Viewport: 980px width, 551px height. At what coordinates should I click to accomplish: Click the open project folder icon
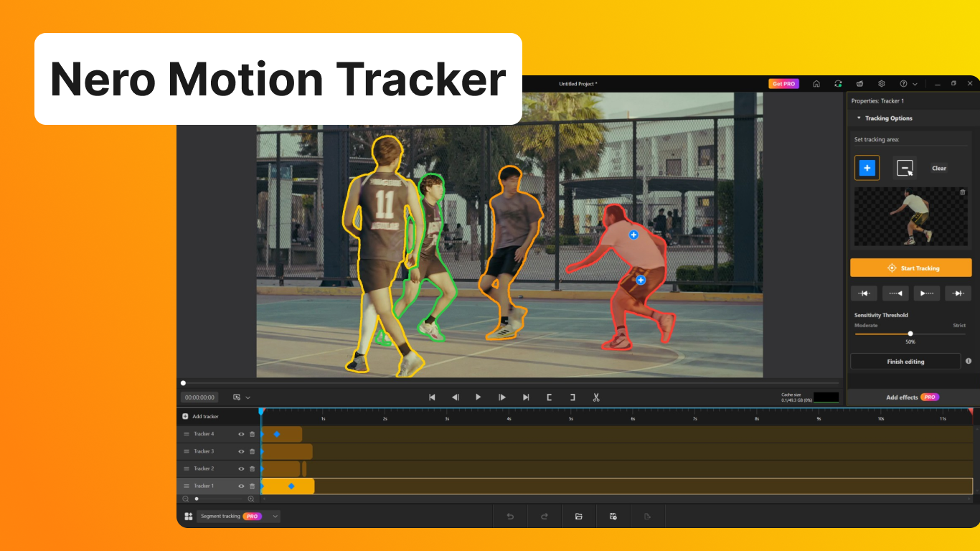[x=578, y=516]
